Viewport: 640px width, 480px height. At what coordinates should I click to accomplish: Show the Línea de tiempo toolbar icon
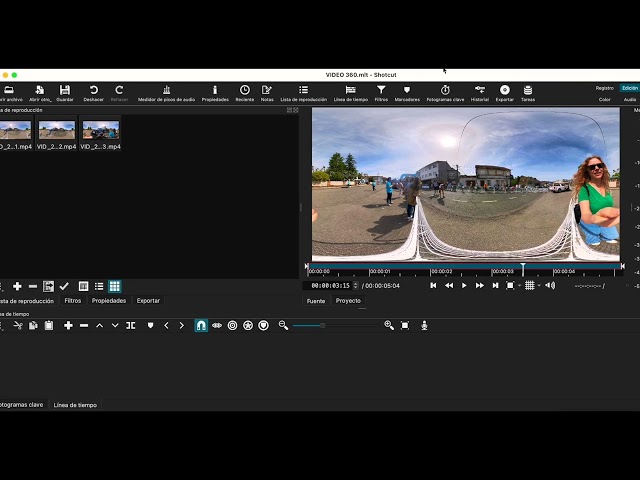[351, 93]
